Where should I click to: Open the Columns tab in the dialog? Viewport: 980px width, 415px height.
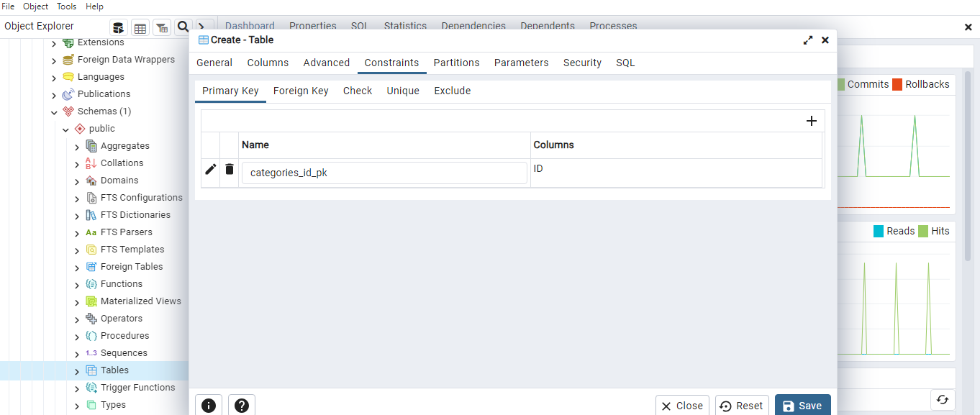click(268, 63)
